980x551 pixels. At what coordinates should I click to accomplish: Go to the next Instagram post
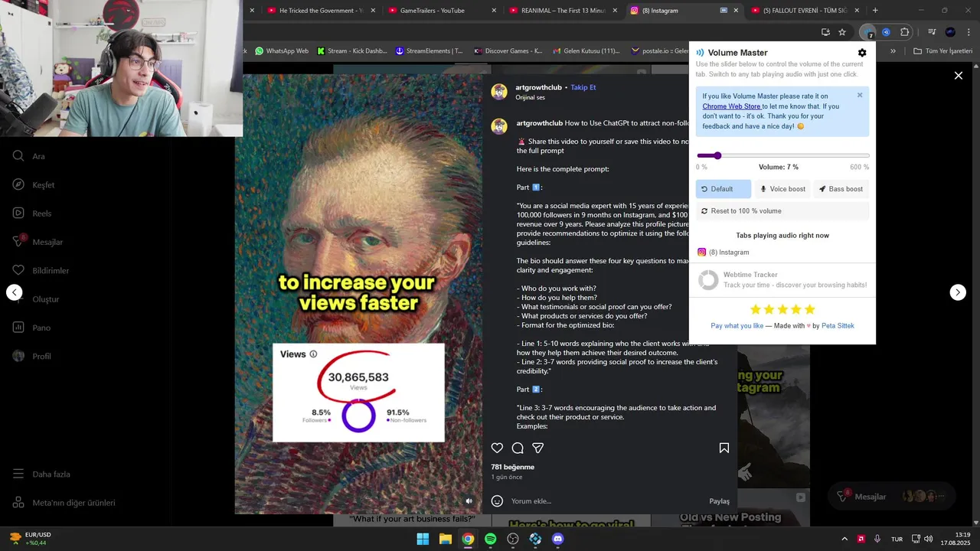(x=958, y=292)
